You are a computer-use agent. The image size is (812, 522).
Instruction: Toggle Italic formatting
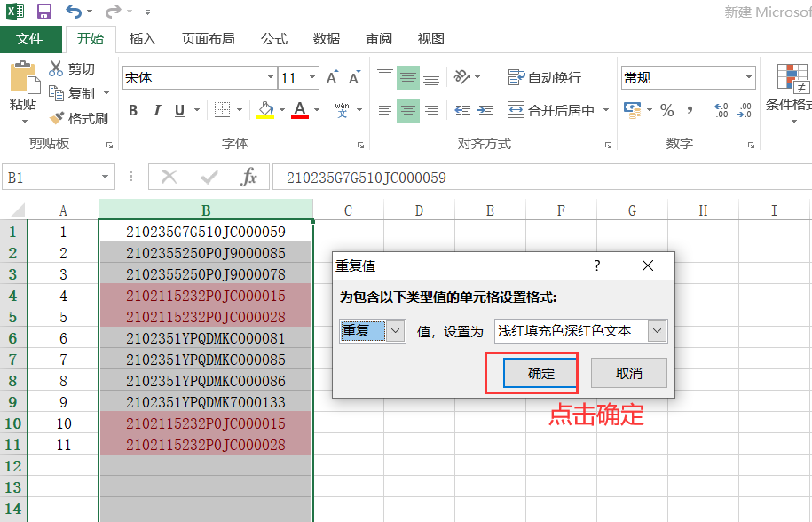pyautogui.click(x=157, y=110)
